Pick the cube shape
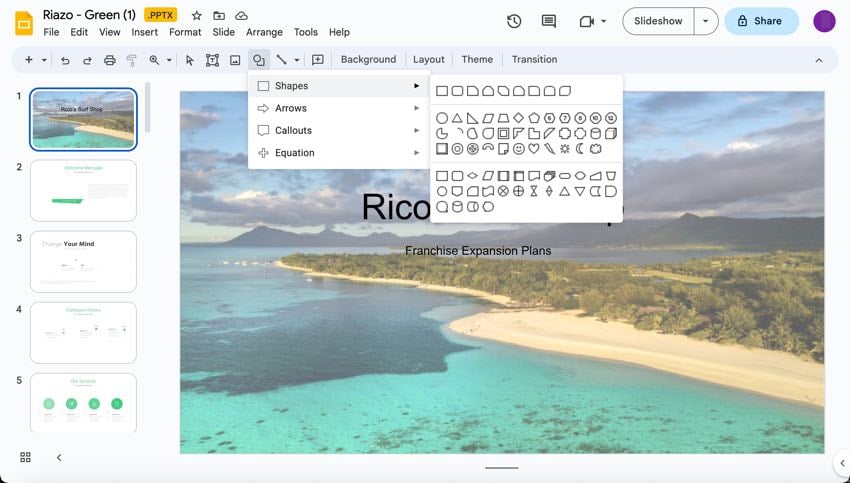This screenshot has width=850, height=483. (x=611, y=133)
